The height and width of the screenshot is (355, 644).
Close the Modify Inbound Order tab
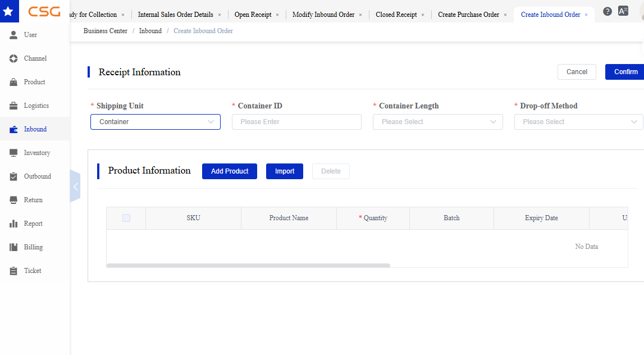coord(360,15)
